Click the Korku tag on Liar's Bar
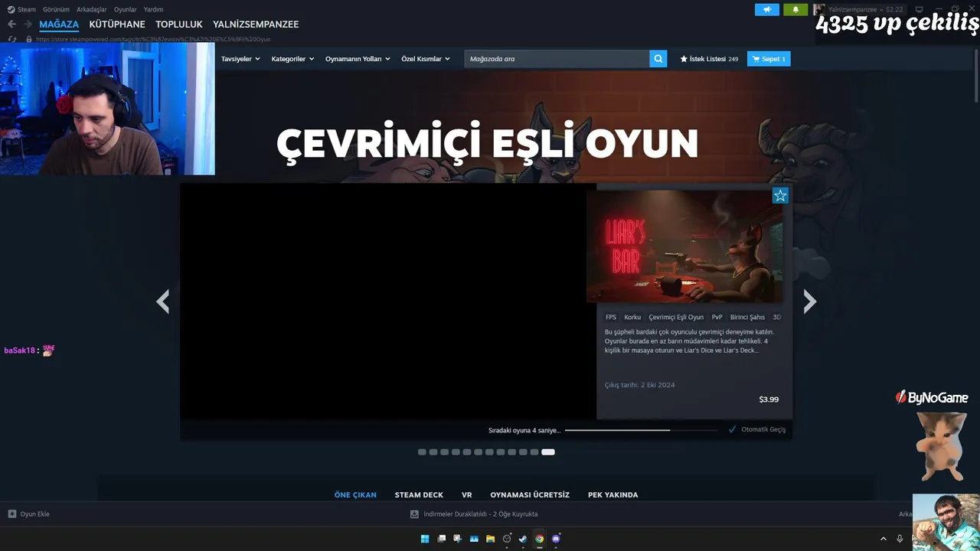 pos(632,317)
